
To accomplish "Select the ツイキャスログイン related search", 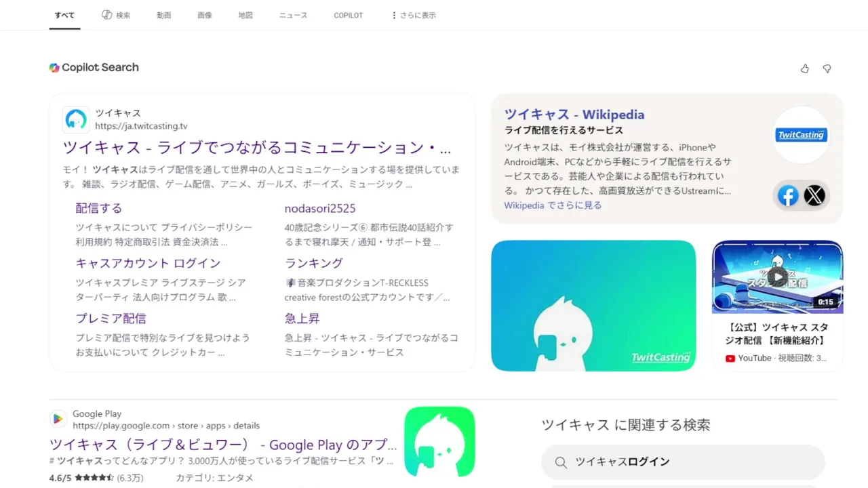I will (x=683, y=462).
